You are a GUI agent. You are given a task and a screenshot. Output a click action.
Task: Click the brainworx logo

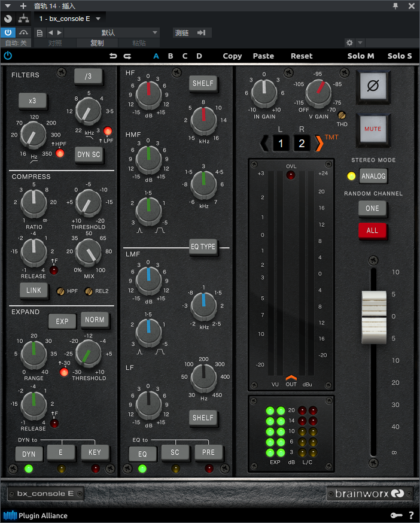click(x=369, y=493)
